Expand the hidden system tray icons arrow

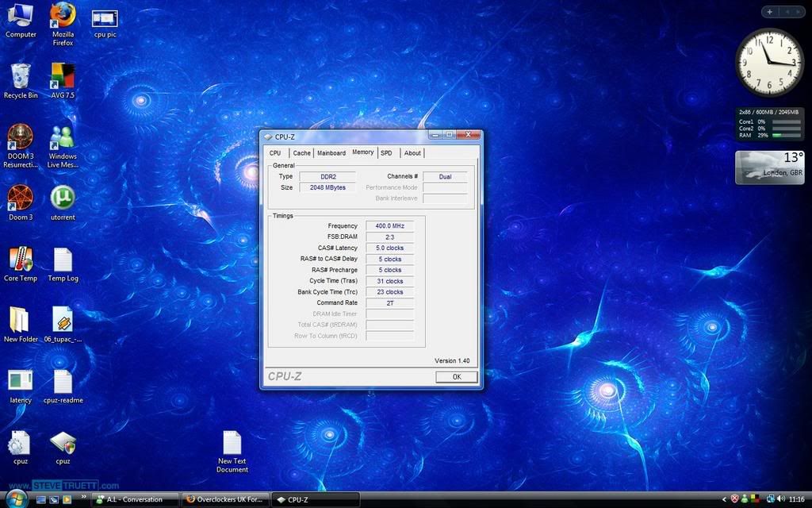724,499
